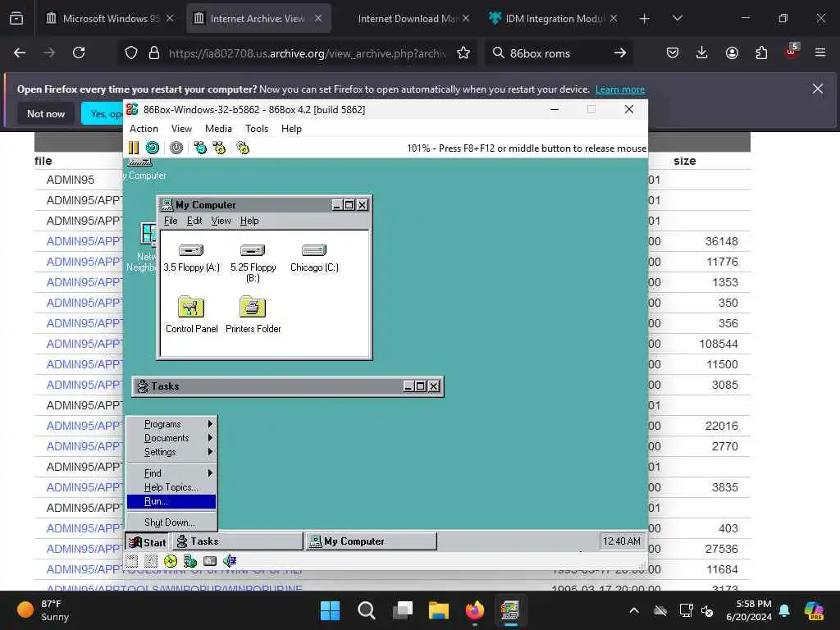The image size is (840, 630).
Task: Open 86Box settings toolbar icon
Action: point(243,148)
